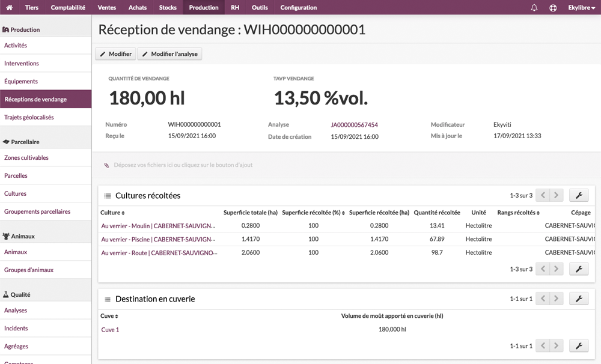This screenshot has width=601, height=364.
Task: Click the Superficie totale (ha) column header
Action: click(250, 213)
